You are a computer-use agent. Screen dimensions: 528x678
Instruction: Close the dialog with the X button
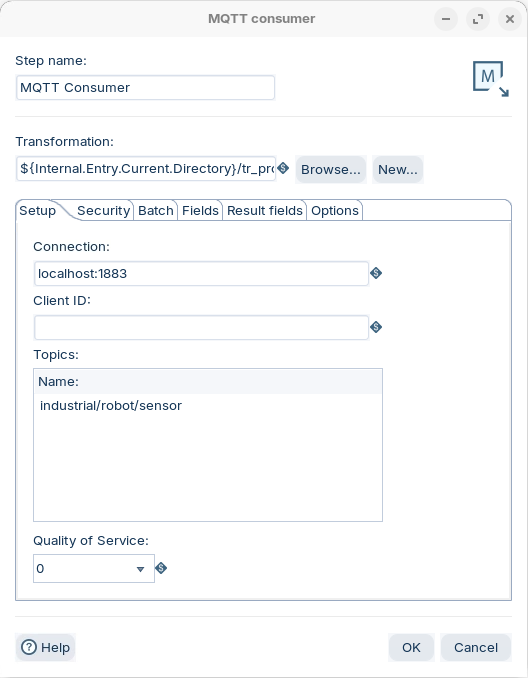[x=510, y=19]
